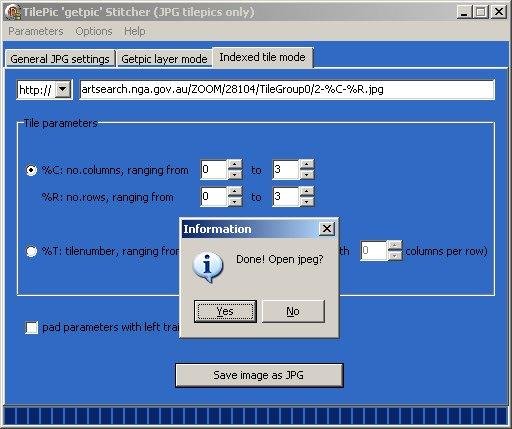512x429 pixels.
Task: Click the columns per row number field
Action: click(374, 251)
